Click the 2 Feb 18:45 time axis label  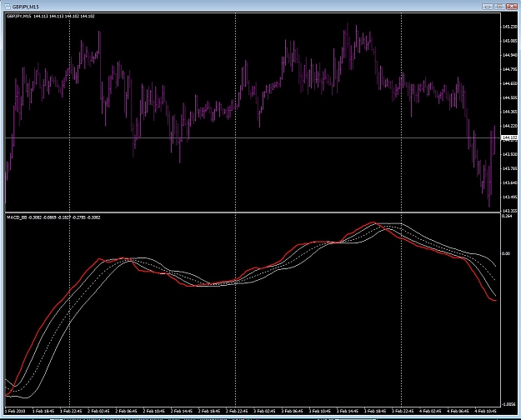click(209, 412)
